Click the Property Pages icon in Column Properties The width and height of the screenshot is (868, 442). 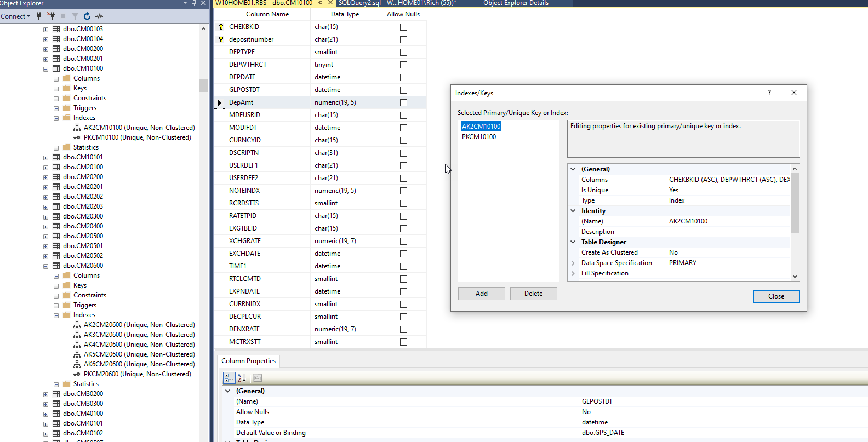pos(258,377)
